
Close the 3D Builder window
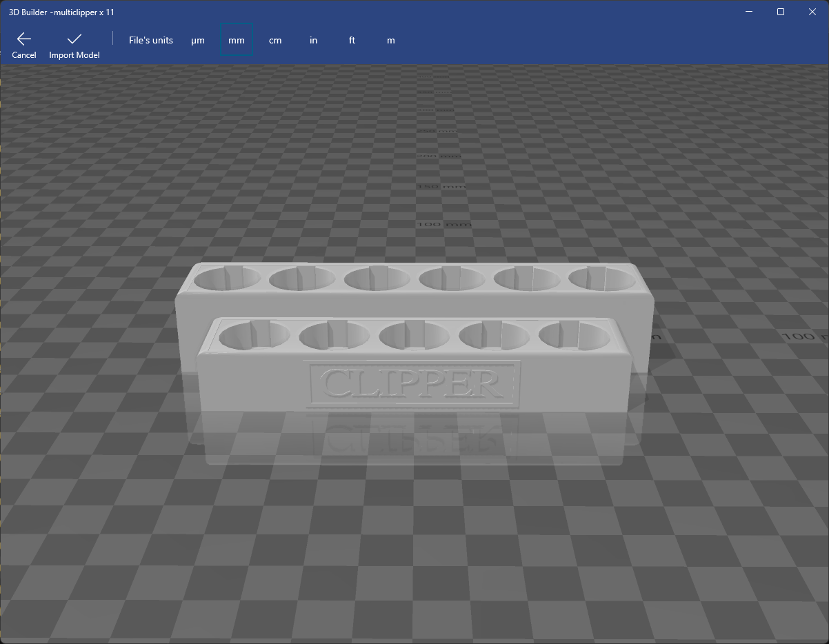tap(812, 12)
